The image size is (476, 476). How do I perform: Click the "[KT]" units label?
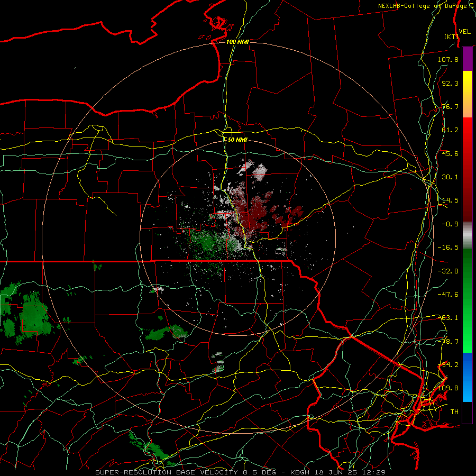[452, 36]
